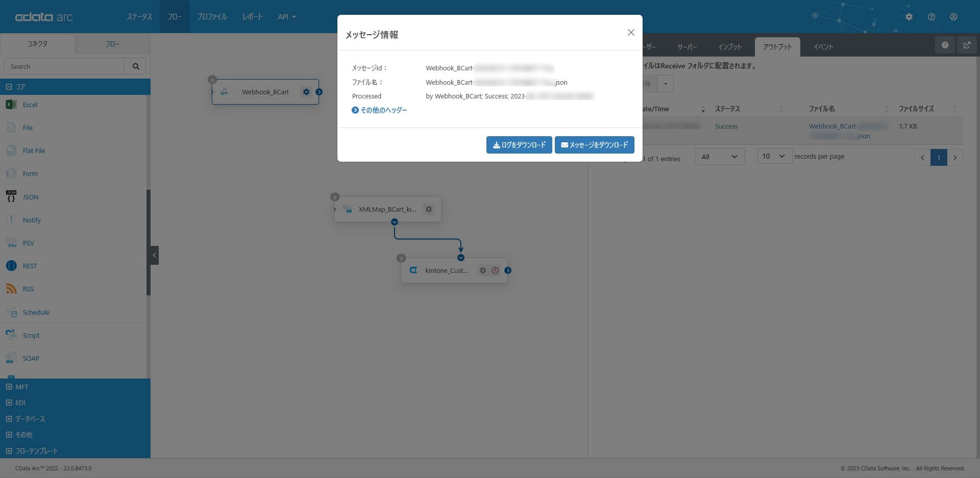Open help question mark in top bar
The width and height of the screenshot is (980, 478).
(x=932, y=17)
